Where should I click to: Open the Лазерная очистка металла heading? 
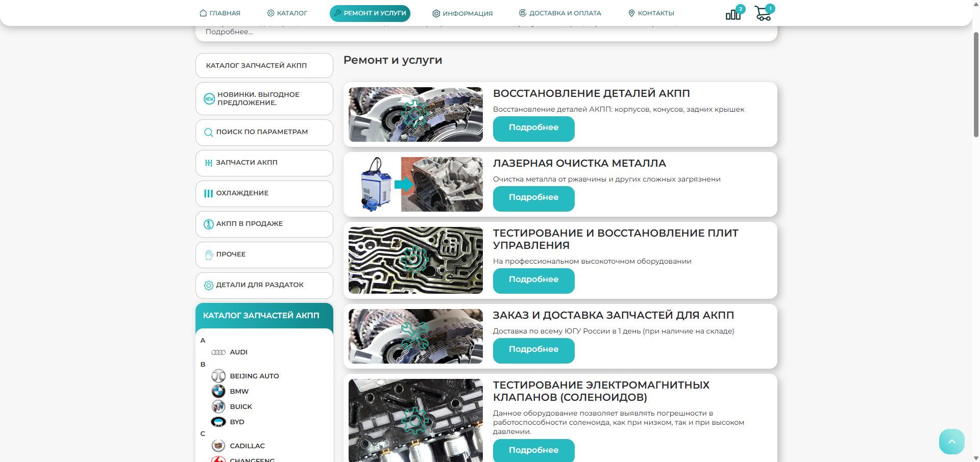pos(579,163)
